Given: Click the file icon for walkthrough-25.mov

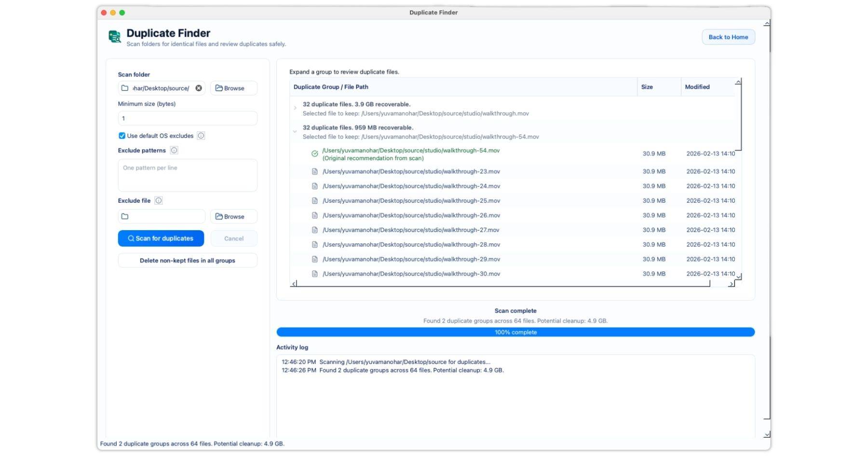Looking at the screenshot, I should click(x=315, y=201).
